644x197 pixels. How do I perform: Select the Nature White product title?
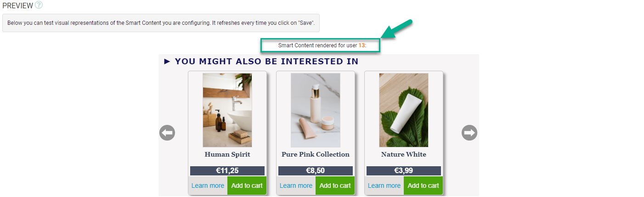(404, 154)
